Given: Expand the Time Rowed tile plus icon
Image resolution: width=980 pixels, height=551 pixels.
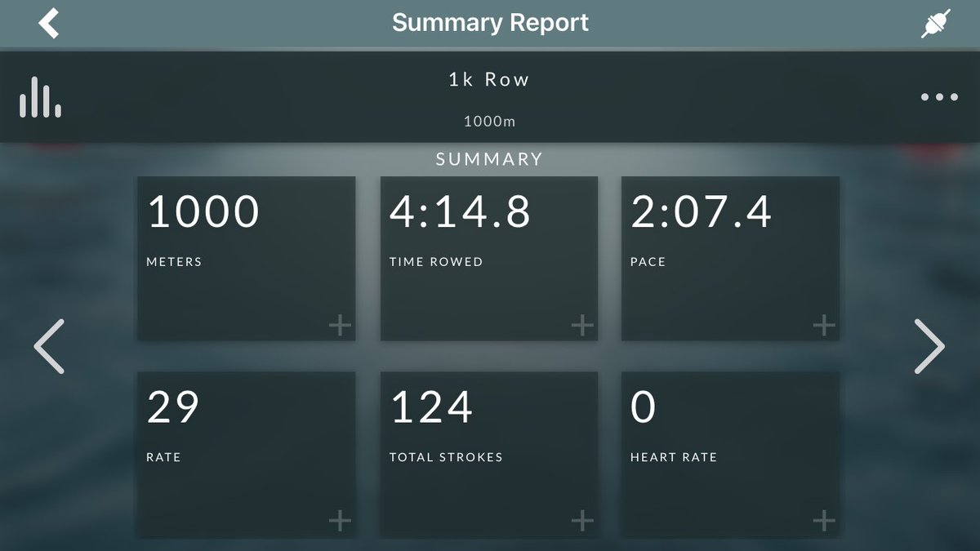Looking at the screenshot, I should point(582,327).
